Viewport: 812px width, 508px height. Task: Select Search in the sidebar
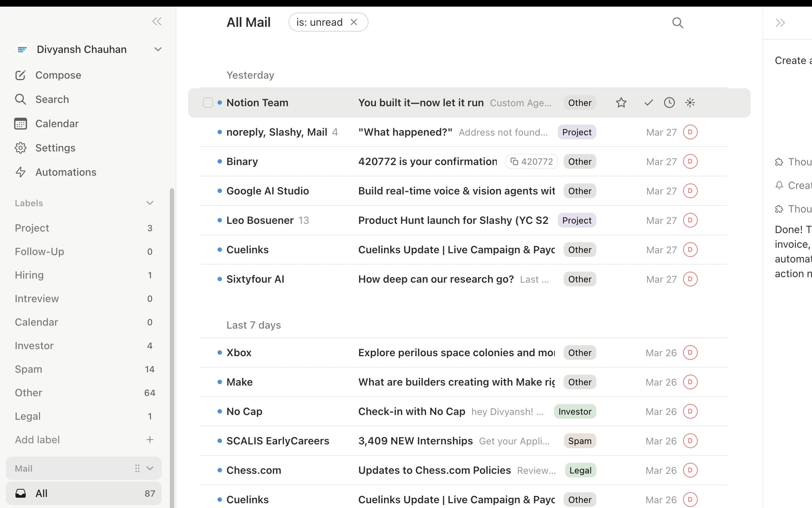tap(52, 99)
